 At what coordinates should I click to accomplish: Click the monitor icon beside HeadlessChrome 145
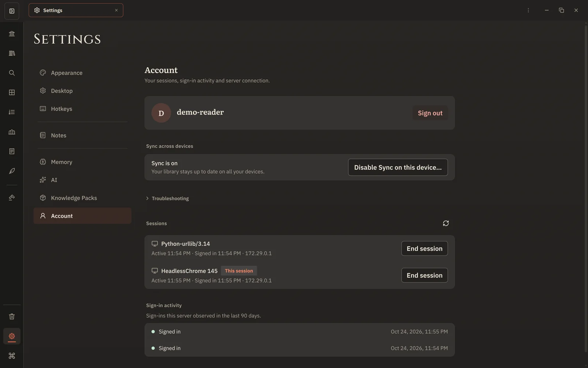pos(155,271)
